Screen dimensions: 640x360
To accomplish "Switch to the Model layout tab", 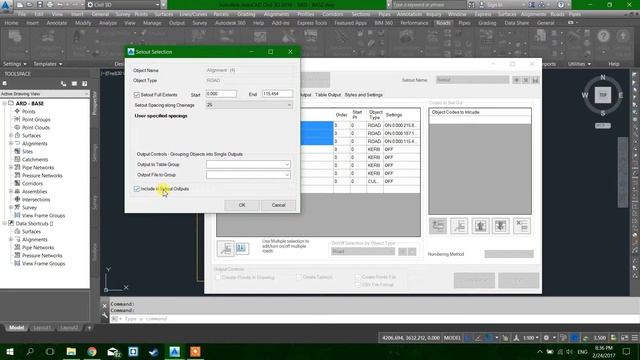I will point(16,328).
